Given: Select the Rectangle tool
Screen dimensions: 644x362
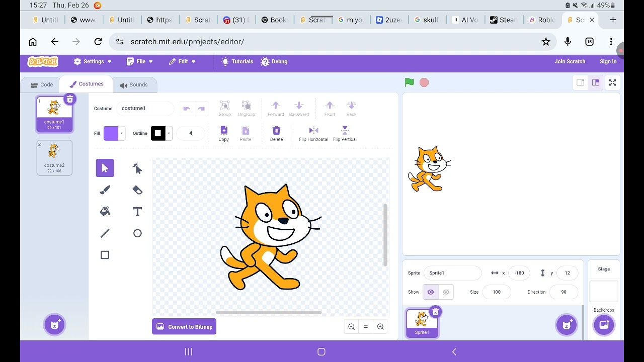Looking at the screenshot, I should coord(105,255).
